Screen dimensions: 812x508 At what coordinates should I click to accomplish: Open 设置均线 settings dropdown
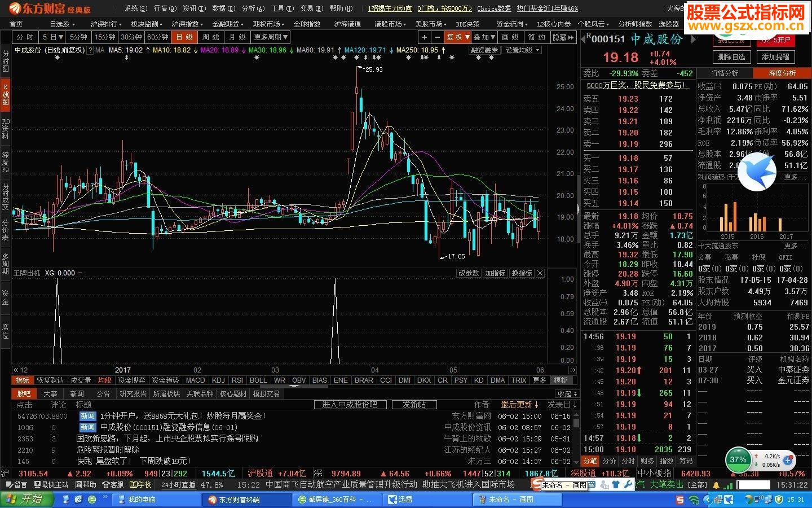point(522,50)
